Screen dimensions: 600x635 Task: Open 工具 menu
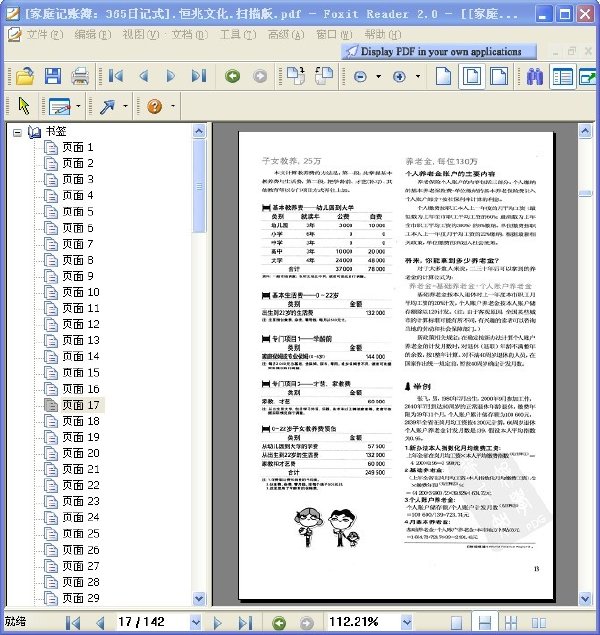[x=238, y=34]
